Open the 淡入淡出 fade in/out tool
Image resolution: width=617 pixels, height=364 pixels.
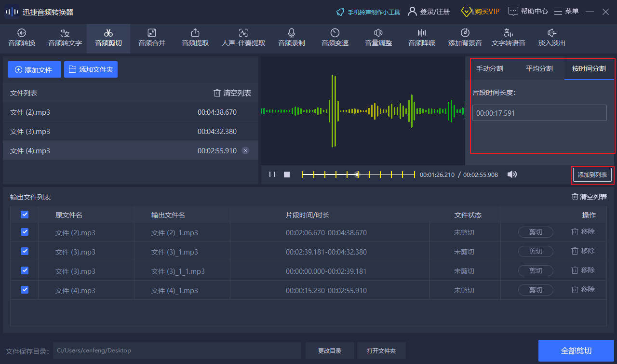[x=551, y=38]
